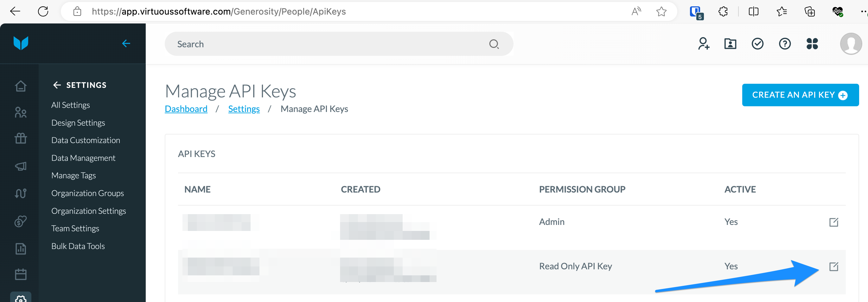Screen dimensions: 868x302
Task: Add page to favorites with the star icon
Action: tap(661, 11)
